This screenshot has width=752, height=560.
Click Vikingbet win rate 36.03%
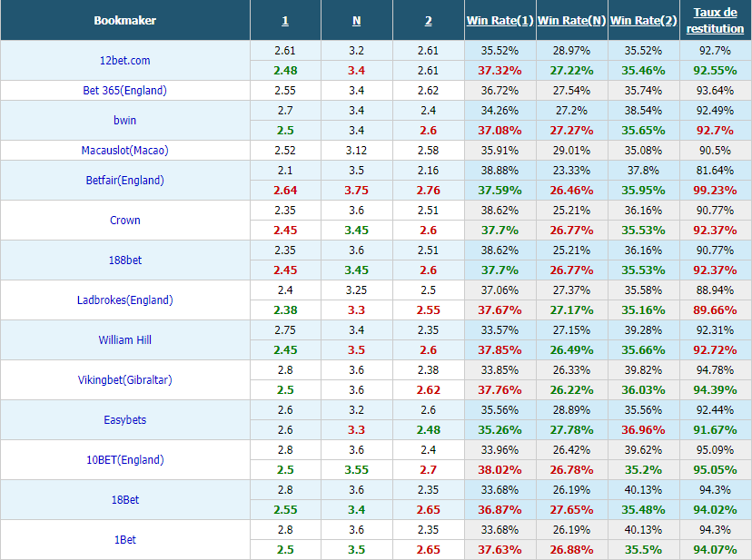point(643,389)
